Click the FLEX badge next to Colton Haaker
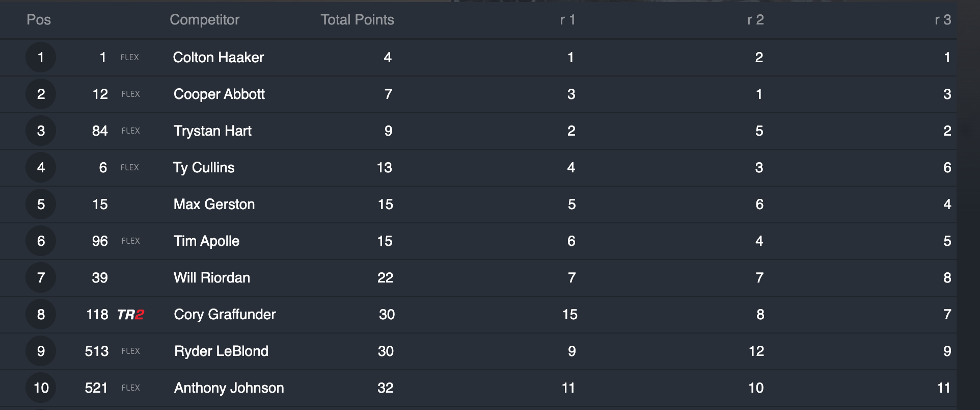The width and height of the screenshot is (980, 410). tap(129, 58)
